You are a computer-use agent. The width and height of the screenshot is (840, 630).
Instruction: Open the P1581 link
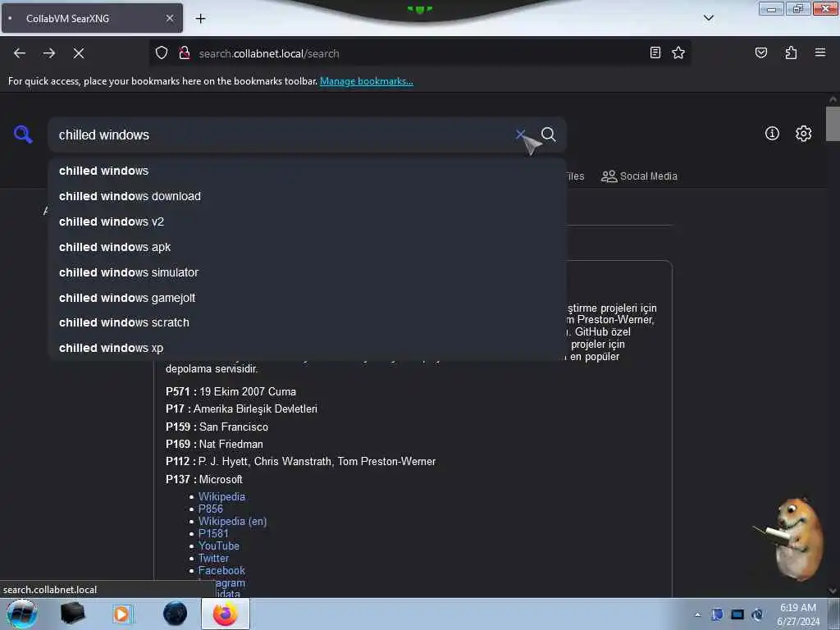coord(213,533)
